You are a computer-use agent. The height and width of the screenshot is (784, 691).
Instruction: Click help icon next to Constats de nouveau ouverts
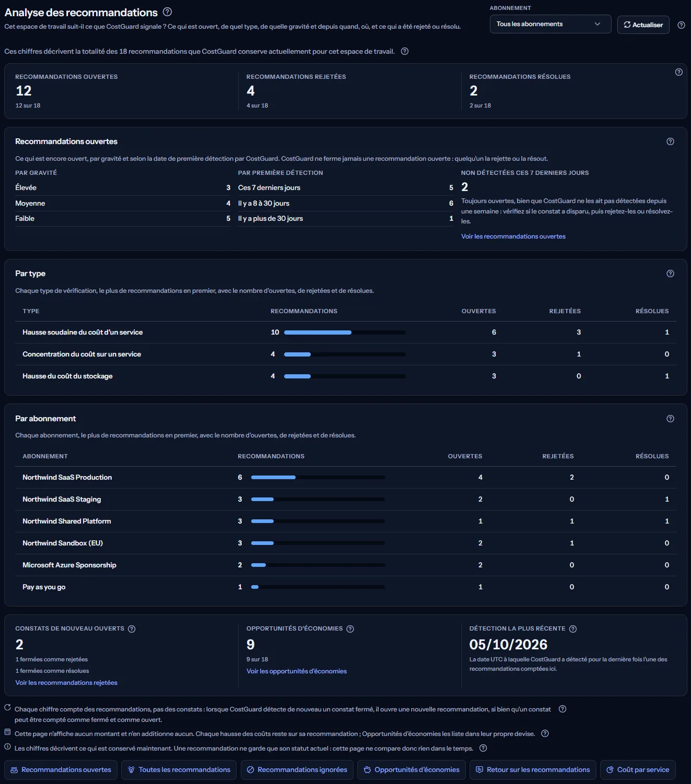tap(132, 629)
